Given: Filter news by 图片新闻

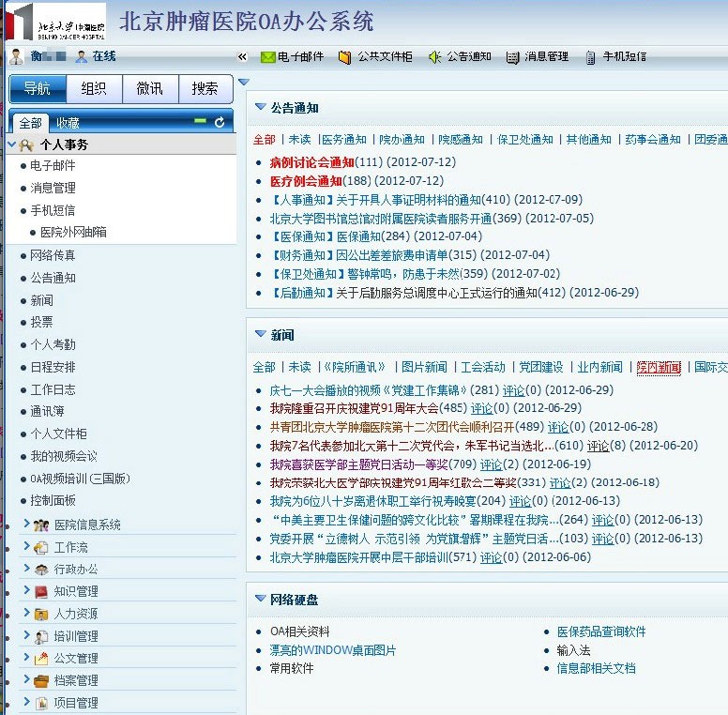Looking at the screenshot, I should click(x=424, y=367).
